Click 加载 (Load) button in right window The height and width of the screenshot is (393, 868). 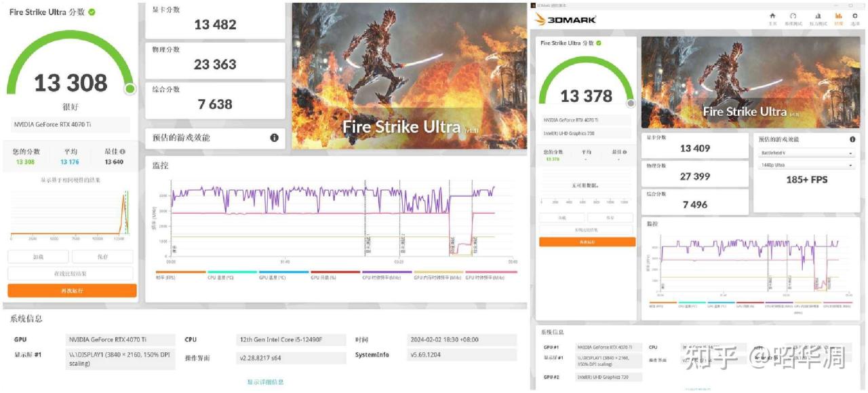pos(561,218)
